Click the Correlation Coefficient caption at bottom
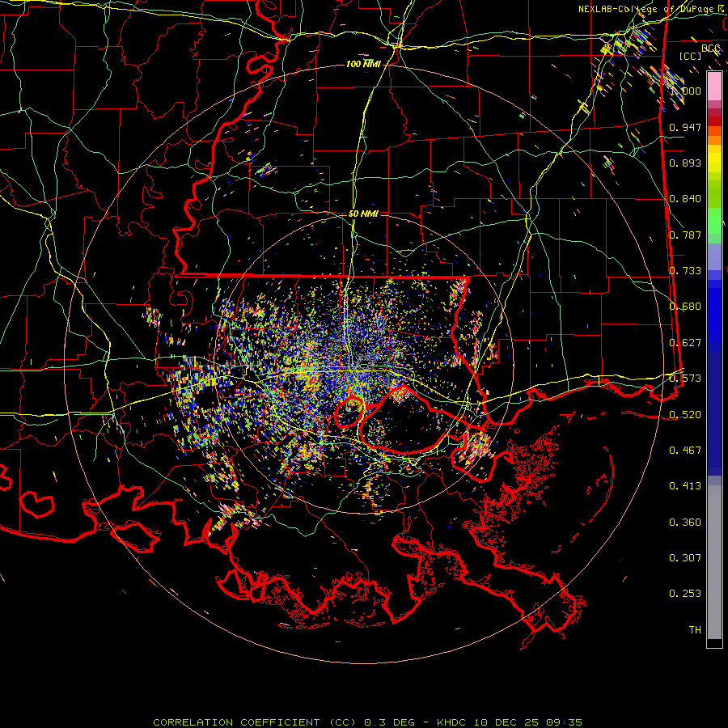This screenshot has width=728, height=728. [x=367, y=722]
